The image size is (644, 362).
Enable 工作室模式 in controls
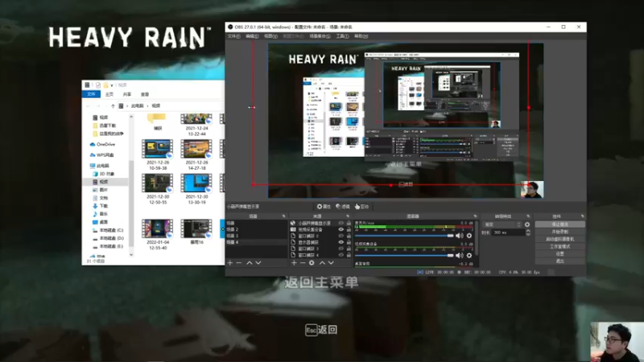tap(559, 247)
